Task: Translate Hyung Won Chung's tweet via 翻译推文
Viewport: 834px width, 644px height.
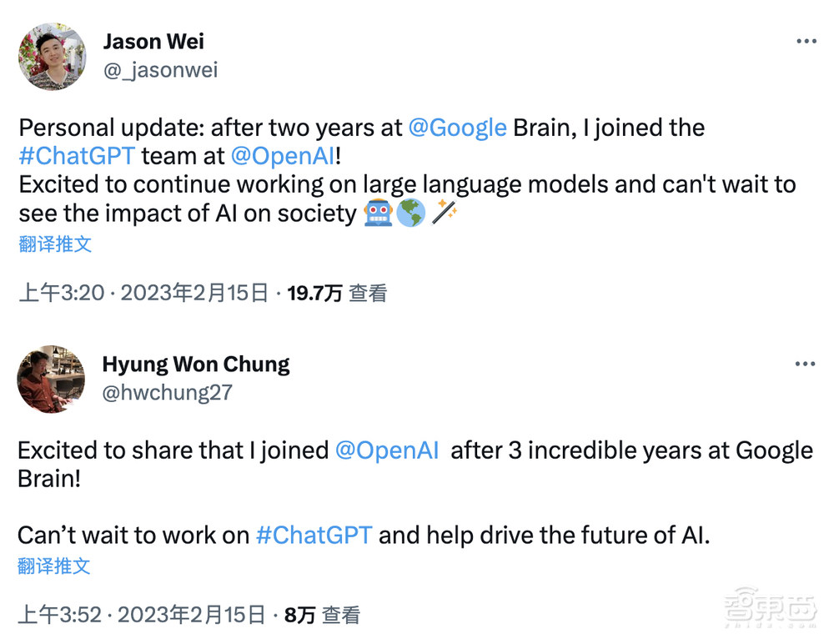Action: tap(54, 566)
